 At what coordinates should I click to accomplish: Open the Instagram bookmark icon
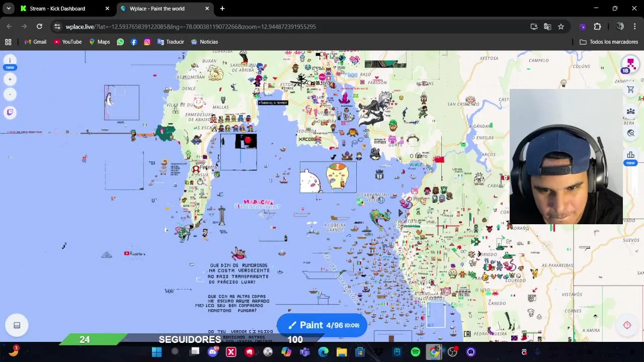coord(147,42)
